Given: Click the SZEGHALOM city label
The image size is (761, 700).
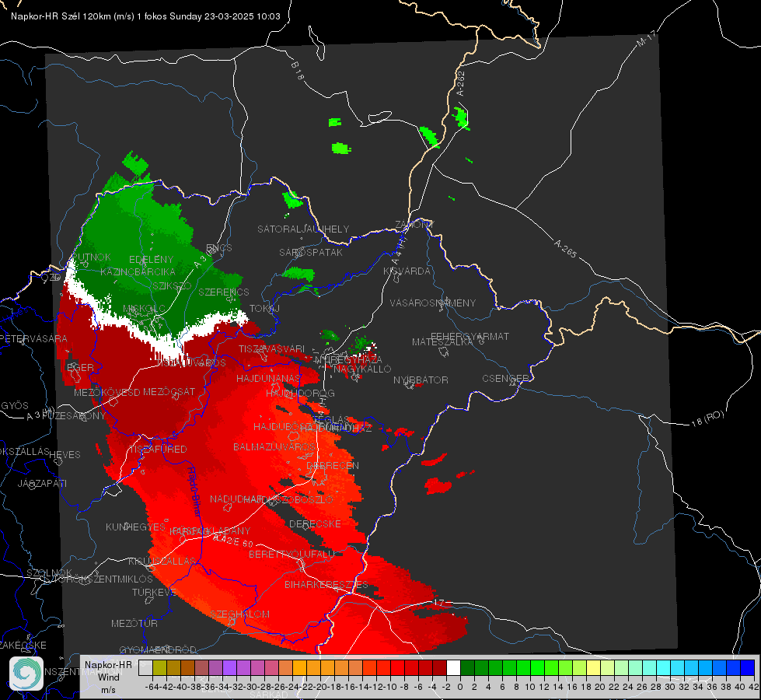Looking at the screenshot, I should (x=239, y=614).
